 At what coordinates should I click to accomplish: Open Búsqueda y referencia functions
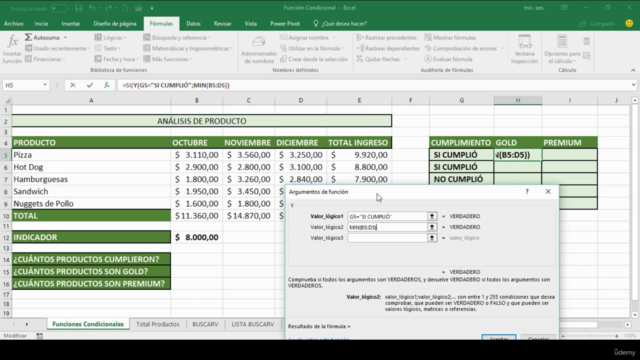177,38
